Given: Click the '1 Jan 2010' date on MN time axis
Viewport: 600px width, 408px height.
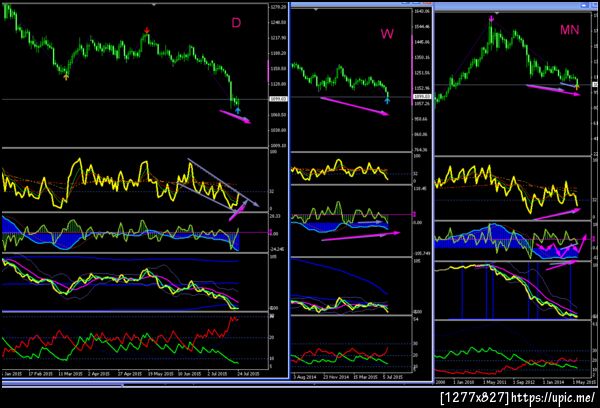Looking at the screenshot, I should click(x=464, y=382).
